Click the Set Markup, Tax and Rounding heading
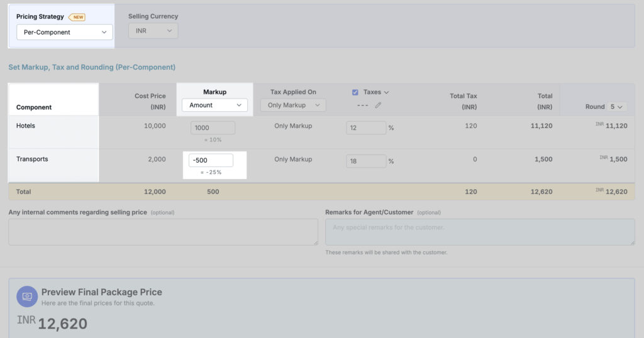The image size is (644, 338). click(92, 67)
